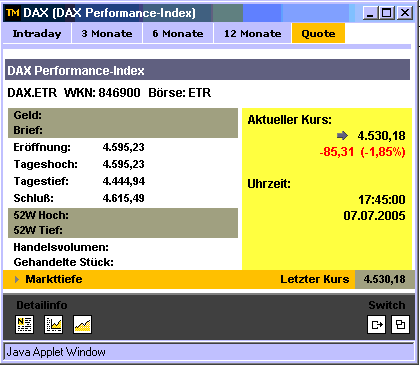Viewport: 420px width, 365px height.
Task: Select the Quote tab
Action: click(318, 33)
